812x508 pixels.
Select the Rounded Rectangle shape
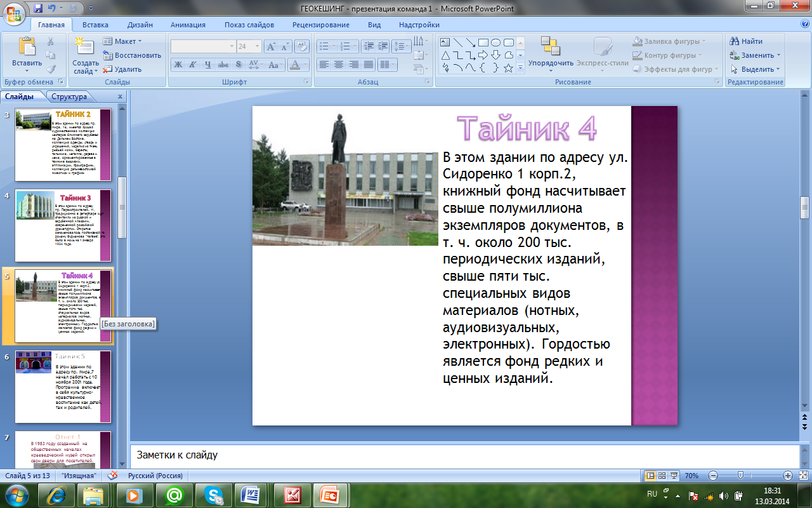point(508,43)
